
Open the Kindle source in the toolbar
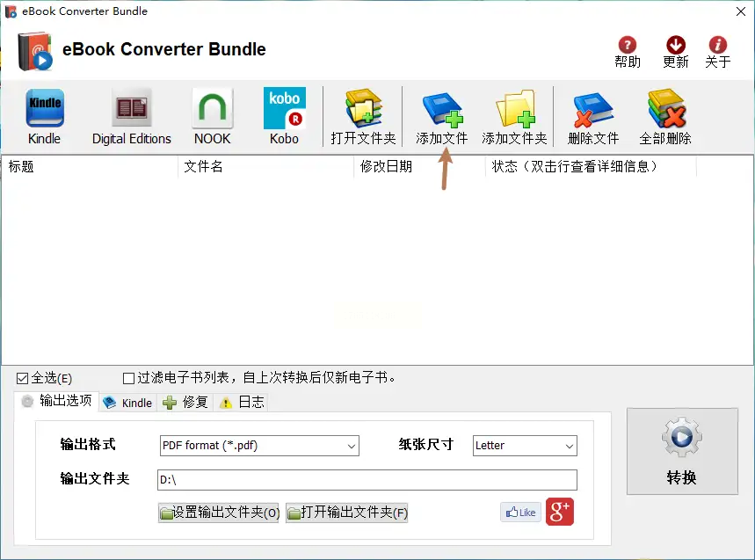click(x=44, y=117)
